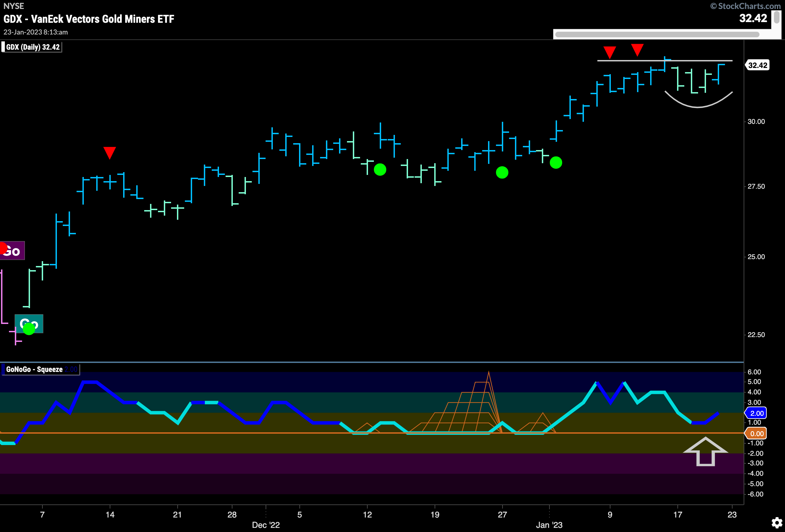785x532 pixels.
Task: Click the 17 date tick label
Action: click(x=678, y=515)
